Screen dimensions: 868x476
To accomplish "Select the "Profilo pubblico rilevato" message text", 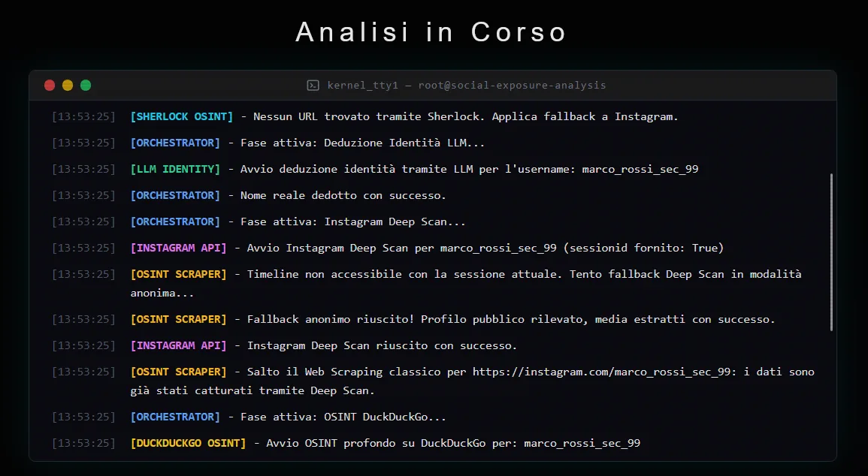I will (501, 320).
